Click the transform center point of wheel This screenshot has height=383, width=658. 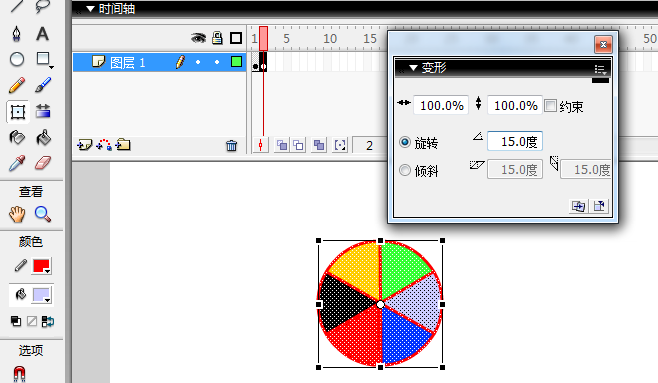click(380, 305)
